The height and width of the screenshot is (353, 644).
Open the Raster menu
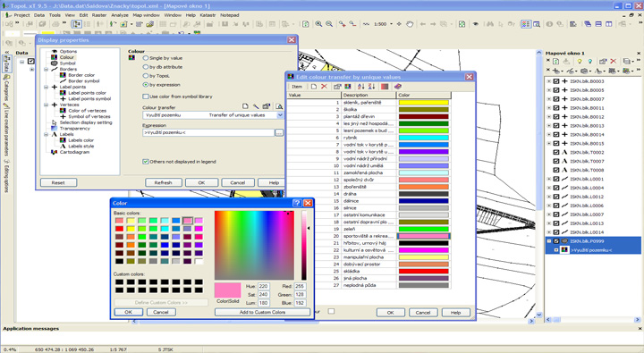click(99, 15)
